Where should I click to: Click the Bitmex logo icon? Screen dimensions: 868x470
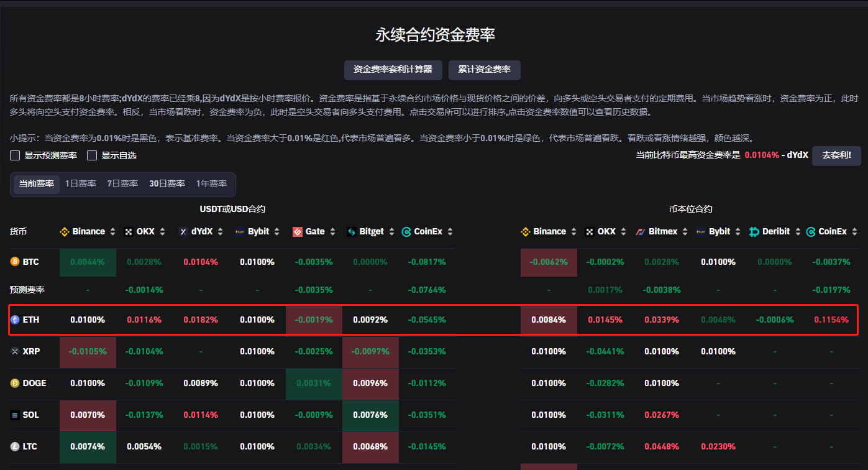pyautogui.click(x=641, y=232)
